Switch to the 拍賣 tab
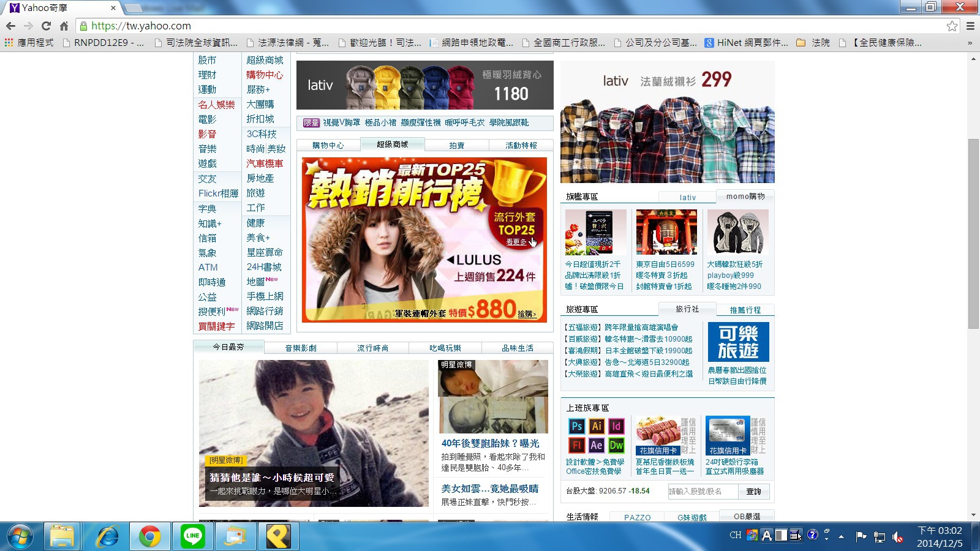This screenshot has width=980, height=551. point(457,145)
